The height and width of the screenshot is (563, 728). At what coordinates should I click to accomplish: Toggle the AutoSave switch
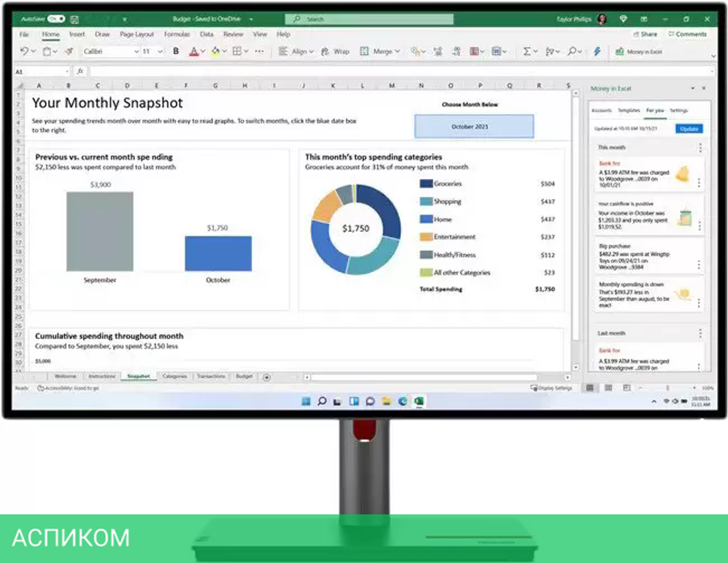(56, 19)
